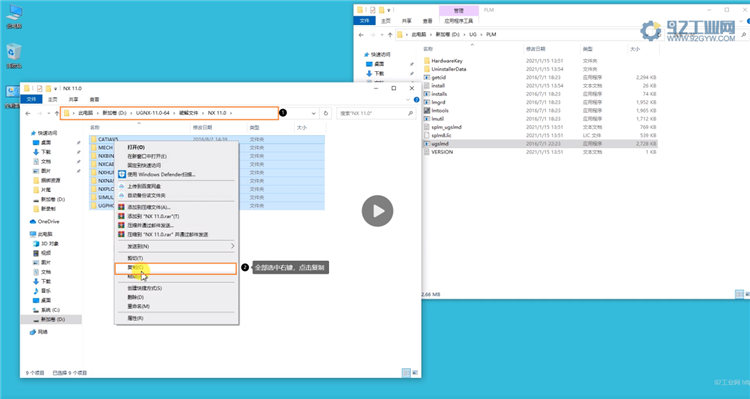Sort by 大小 column in PLM window
Screen dimensions: 750x399
635,49
